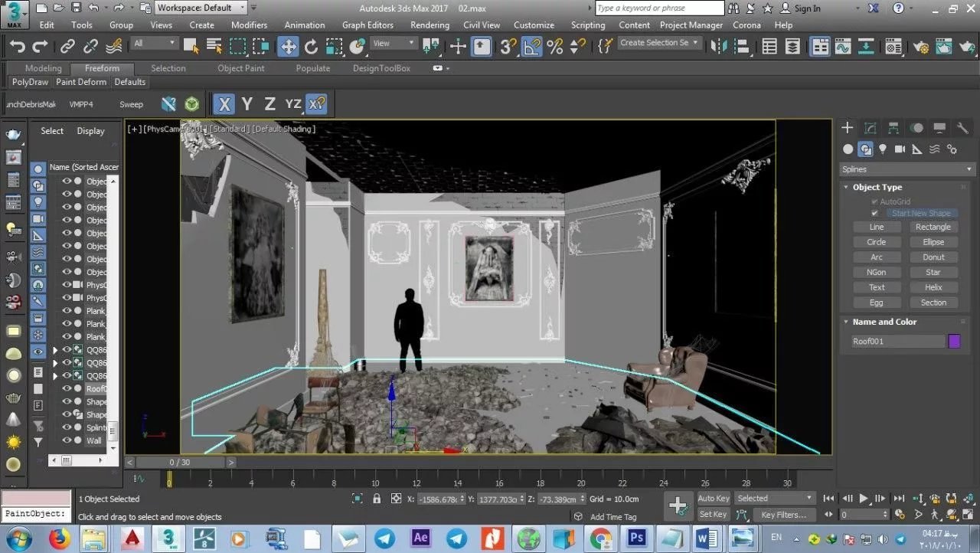
Task: Select the Select and Link tool
Action: 68,47
